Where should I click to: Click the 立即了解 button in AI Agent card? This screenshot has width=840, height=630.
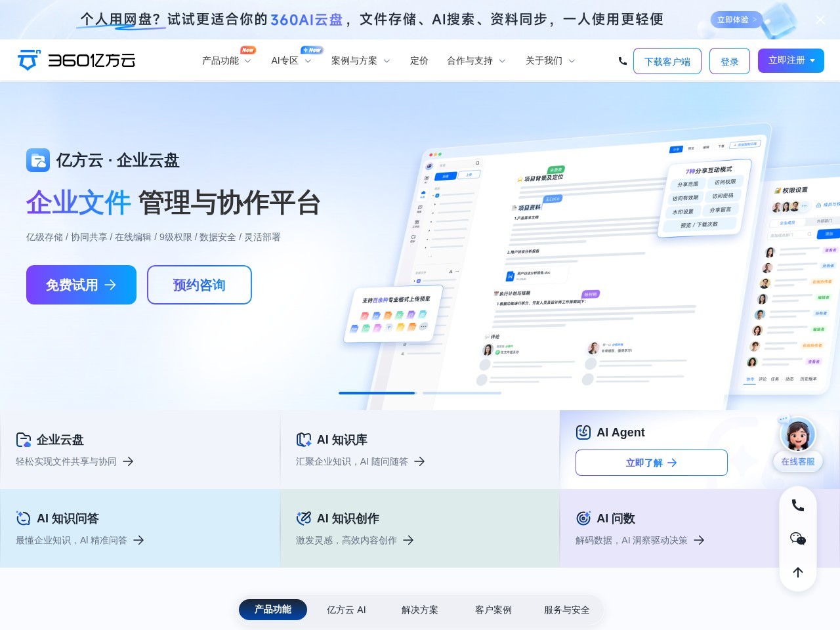click(652, 463)
